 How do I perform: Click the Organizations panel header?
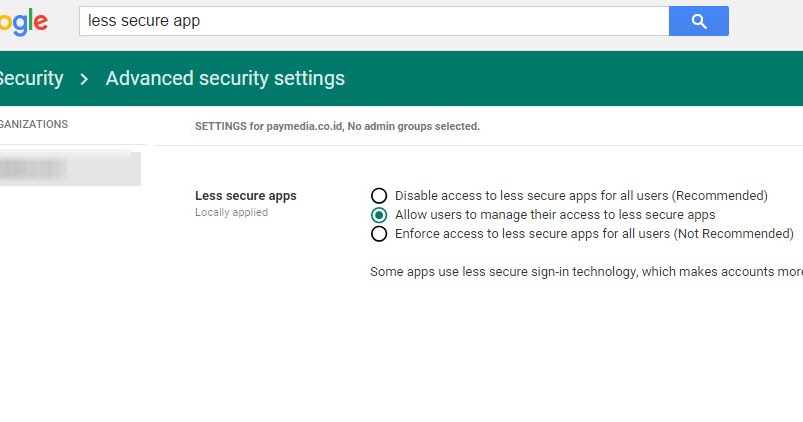[x=35, y=125]
